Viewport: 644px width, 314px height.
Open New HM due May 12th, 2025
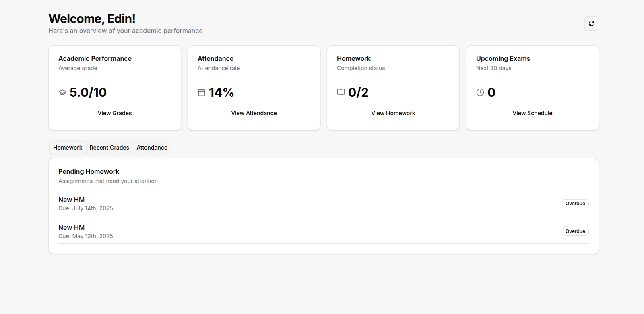tap(72, 227)
